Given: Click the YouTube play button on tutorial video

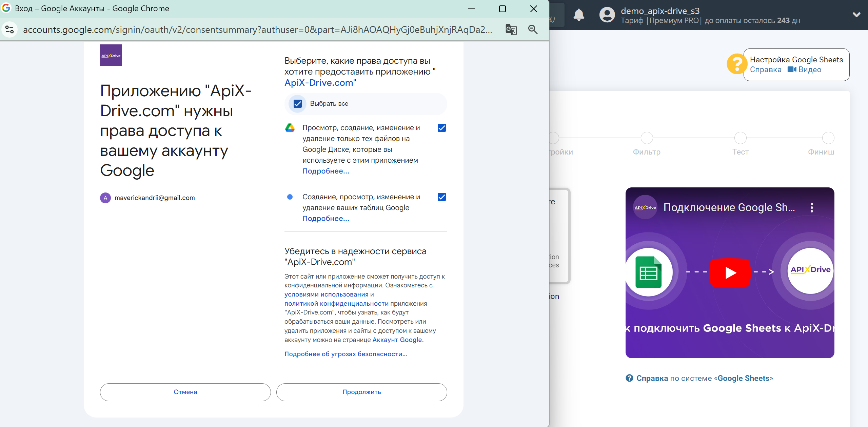Looking at the screenshot, I should pyautogui.click(x=730, y=272).
